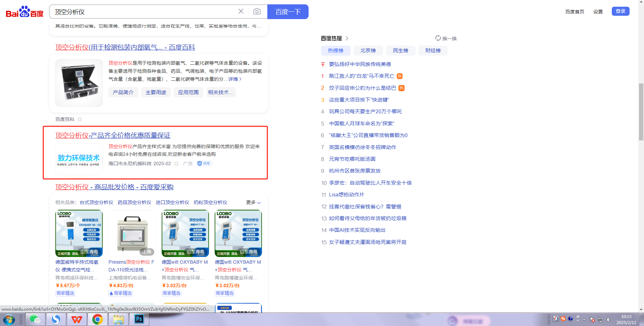Expand 更多 related categories dropdown
The height and width of the screenshot is (326, 644).
(253, 202)
